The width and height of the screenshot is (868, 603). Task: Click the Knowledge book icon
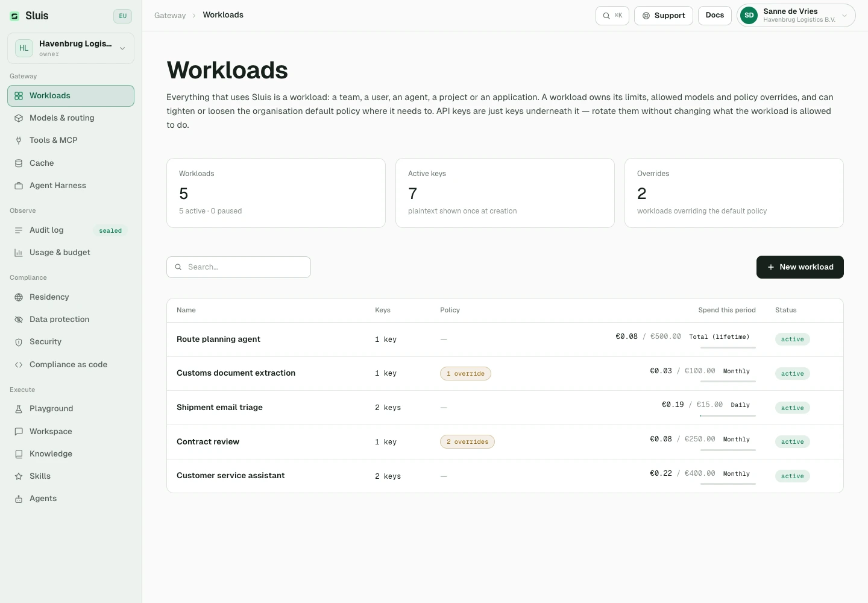point(19,454)
